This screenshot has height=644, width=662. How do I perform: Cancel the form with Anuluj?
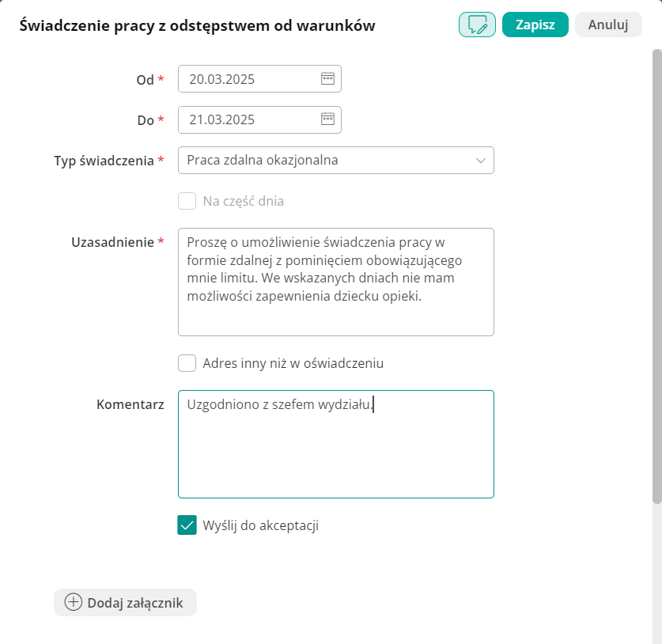tap(608, 25)
